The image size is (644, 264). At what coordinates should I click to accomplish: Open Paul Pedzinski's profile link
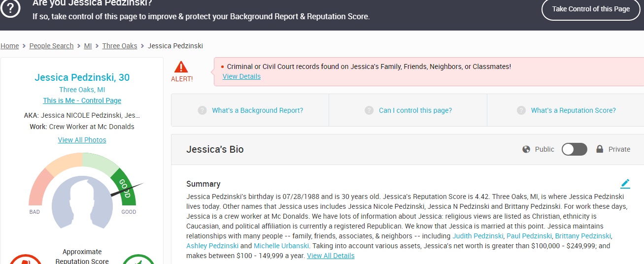530,236
